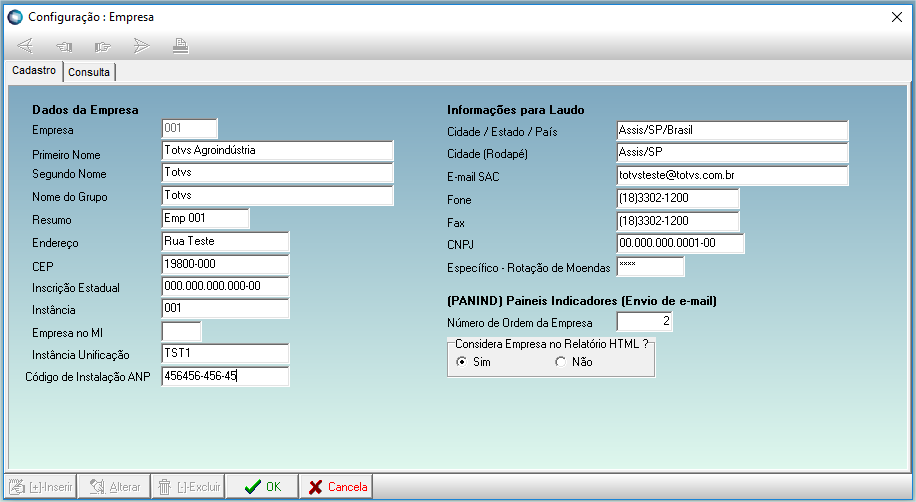This screenshot has height=502, width=916.
Task: Click the window title Configuração : Empresa
Action: click(x=91, y=17)
